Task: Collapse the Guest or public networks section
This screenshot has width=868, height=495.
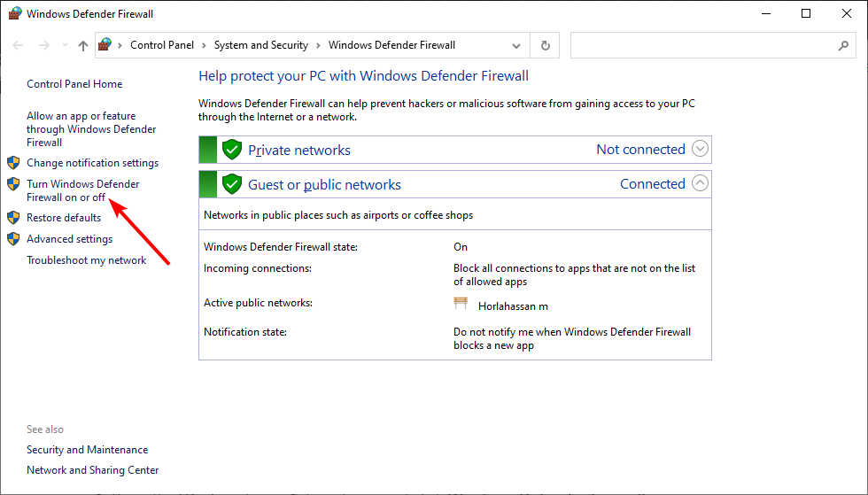Action: 700,183
